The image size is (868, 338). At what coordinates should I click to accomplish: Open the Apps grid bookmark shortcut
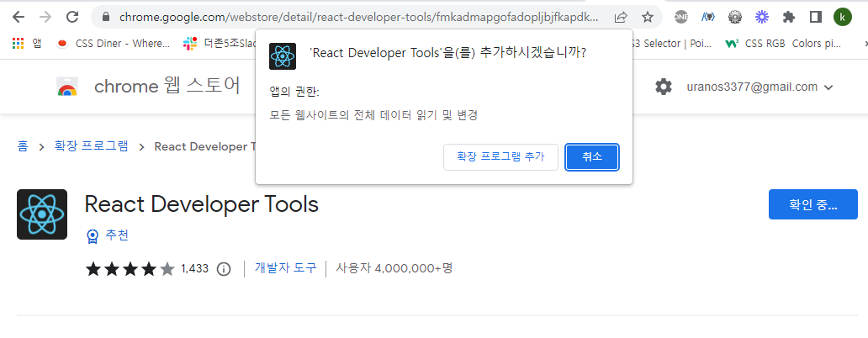(x=27, y=43)
